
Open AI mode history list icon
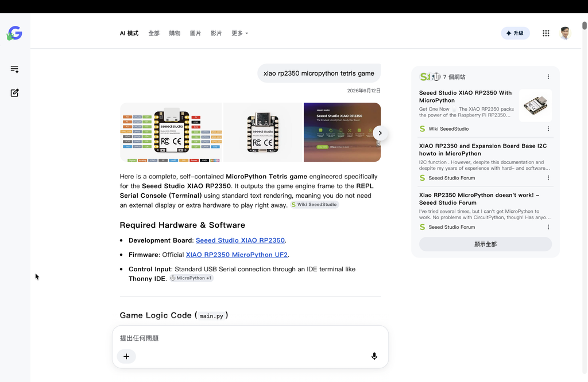point(14,69)
